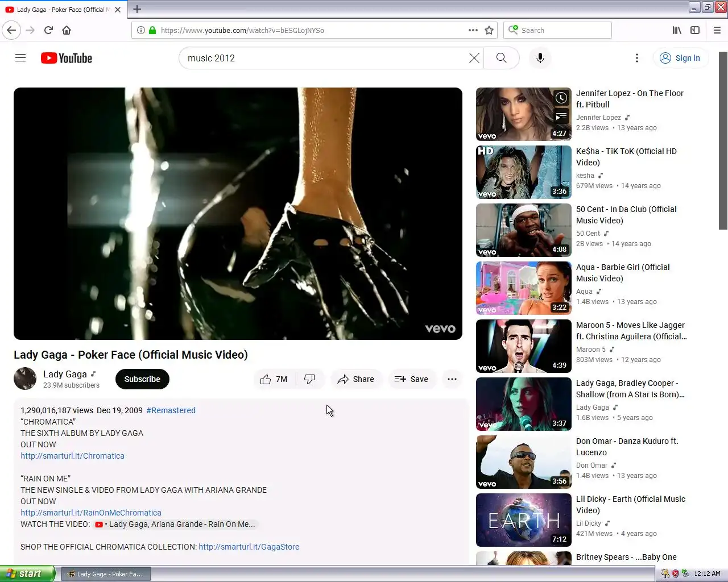Start voice search with microphone icon

[x=540, y=58]
